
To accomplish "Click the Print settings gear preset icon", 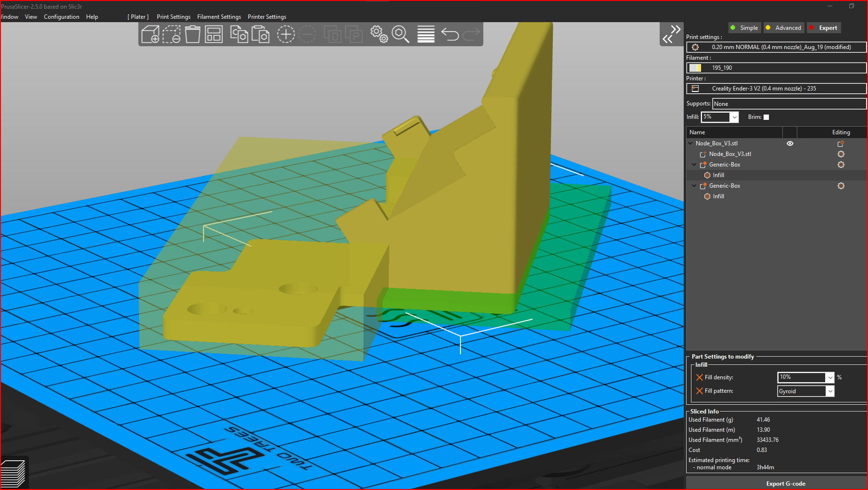I will pyautogui.click(x=695, y=47).
